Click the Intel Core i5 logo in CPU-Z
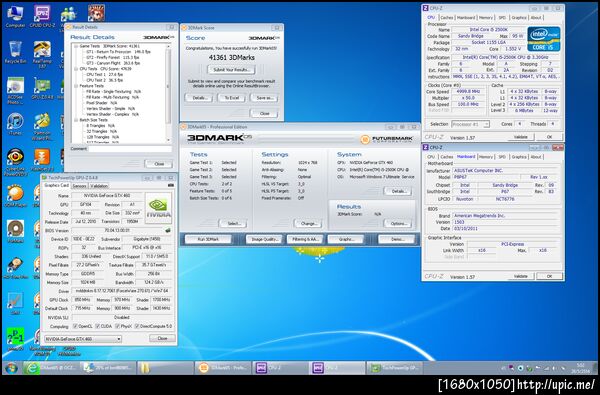The width and height of the screenshot is (600, 395). pos(543,39)
